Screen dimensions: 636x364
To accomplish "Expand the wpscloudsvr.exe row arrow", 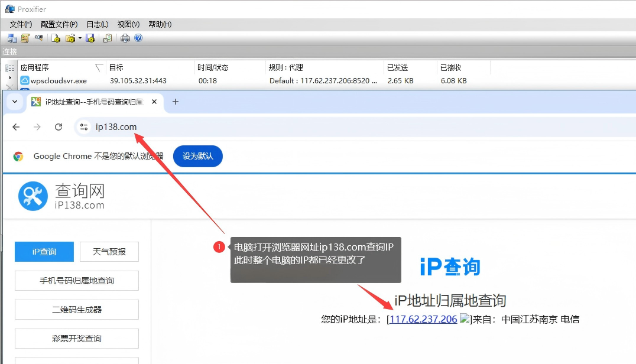I will [x=10, y=77].
